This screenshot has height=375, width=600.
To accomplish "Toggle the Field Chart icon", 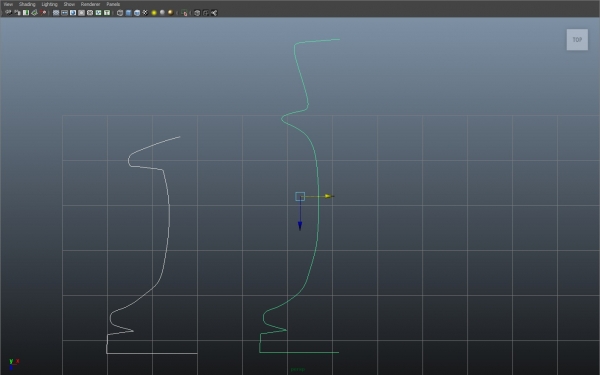I will click(90, 13).
